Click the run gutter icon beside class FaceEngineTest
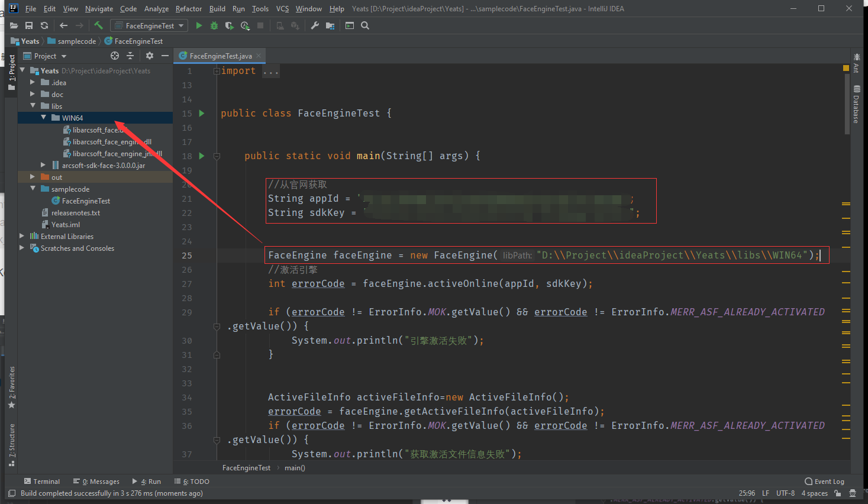The image size is (868, 504). [x=202, y=113]
